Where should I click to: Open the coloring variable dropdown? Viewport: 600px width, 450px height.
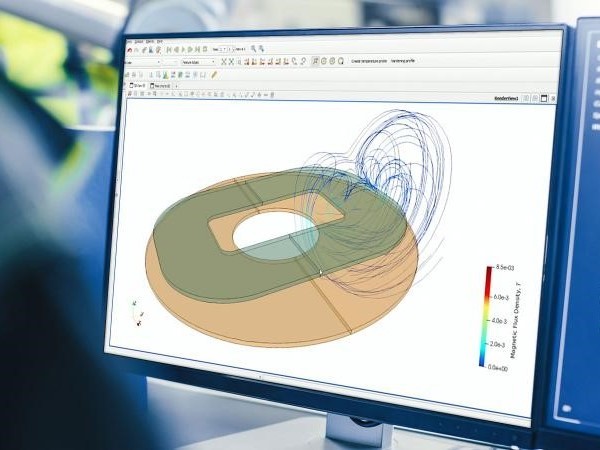pyautogui.click(x=142, y=62)
